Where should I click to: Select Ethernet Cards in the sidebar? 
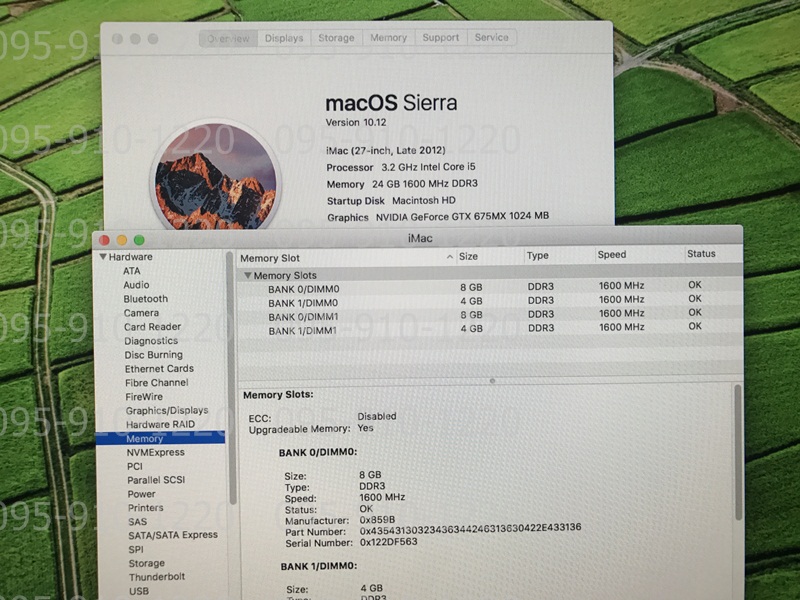pyautogui.click(x=159, y=368)
